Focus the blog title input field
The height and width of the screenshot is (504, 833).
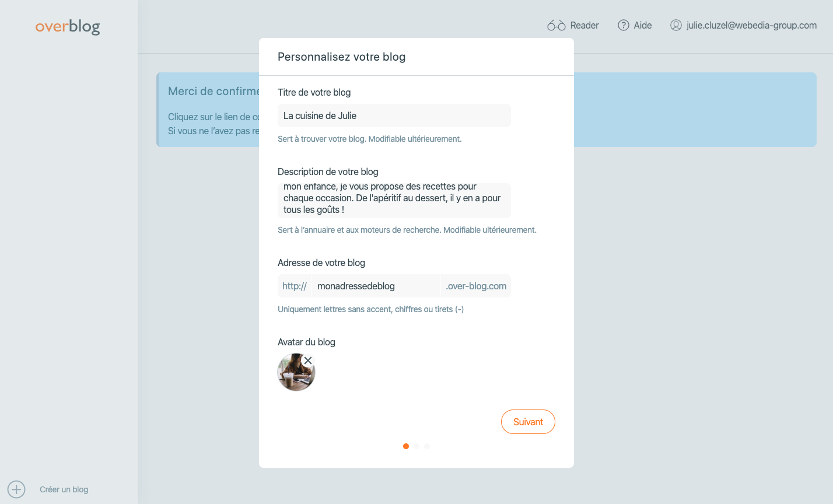394,116
